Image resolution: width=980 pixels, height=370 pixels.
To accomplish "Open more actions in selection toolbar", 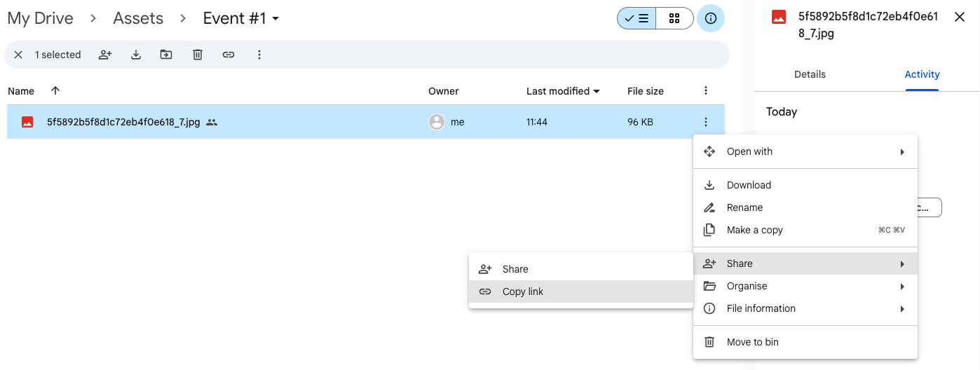I will pyautogui.click(x=259, y=55).
